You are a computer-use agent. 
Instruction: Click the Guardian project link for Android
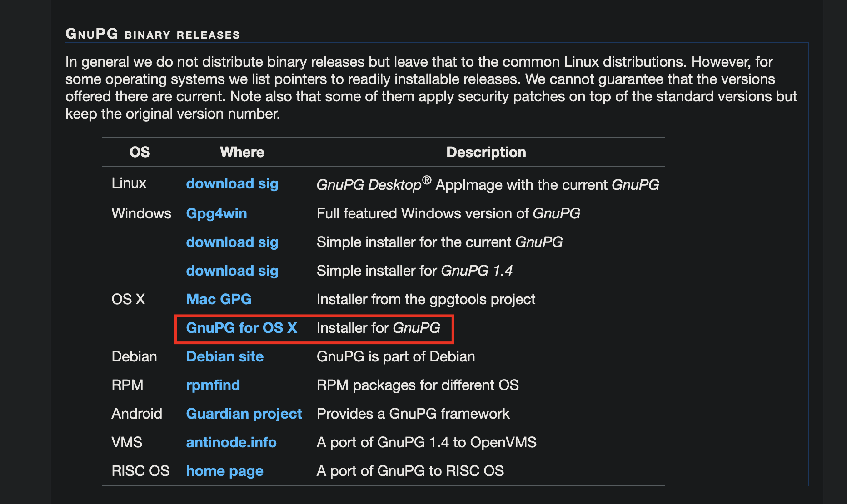(x=244, y=414)
